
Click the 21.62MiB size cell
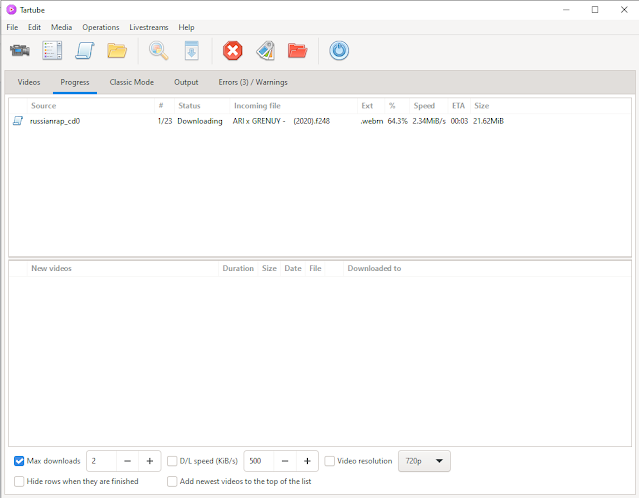488,121
